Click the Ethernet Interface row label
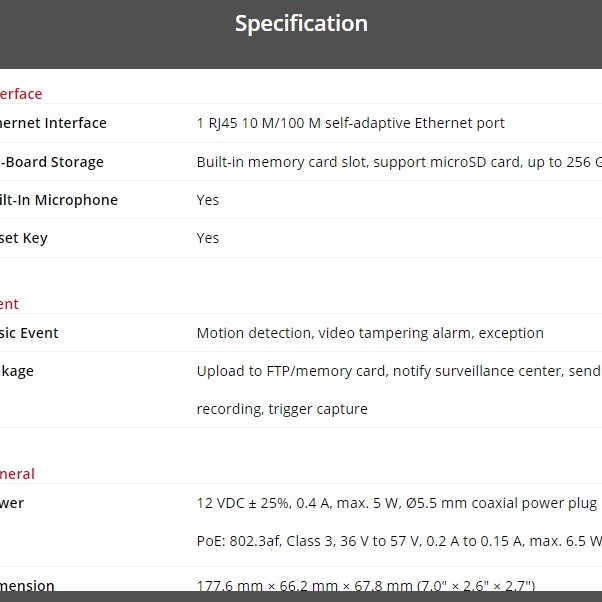This screenshot has width=602, height=602. [53, 123]
